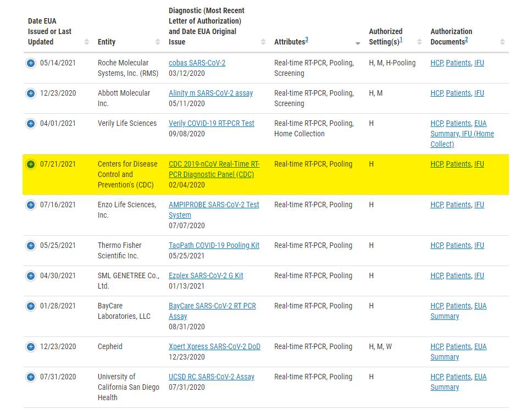The image size is (532, 409).
Task: Open Patients document for CDC row
Action: pyautogui.click(x=458, y=164)
